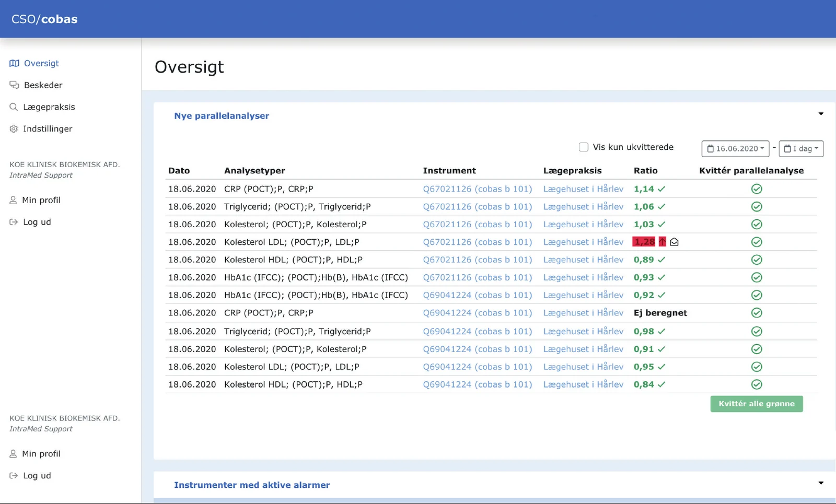The width and height of the screenshot is (836, 504).
Task: Click the Dato column header
Action: [179, 171]
